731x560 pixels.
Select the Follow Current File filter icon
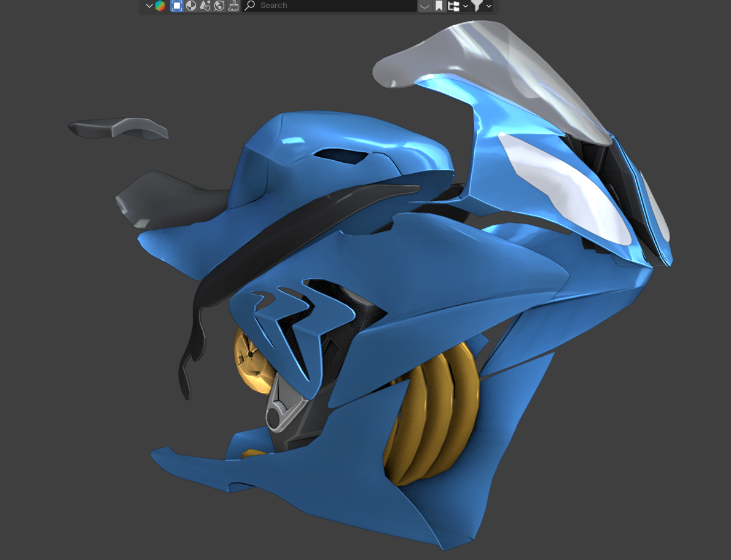click(177, 6)
